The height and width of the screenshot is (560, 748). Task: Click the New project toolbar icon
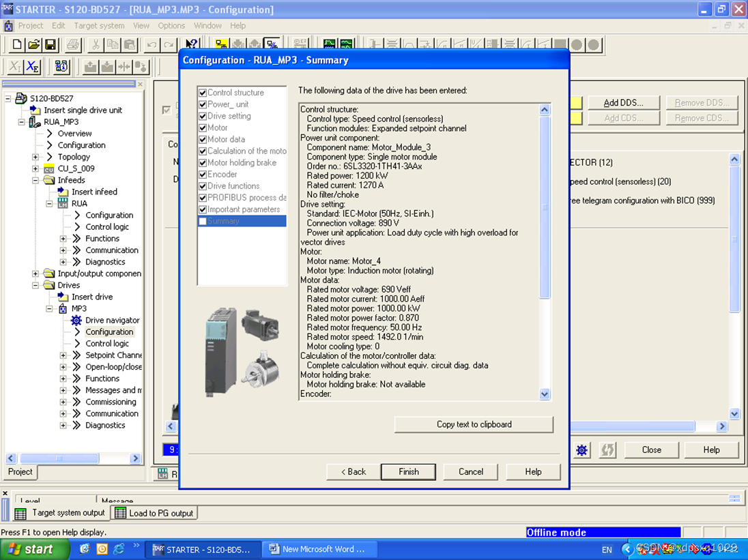coord(16,45)
